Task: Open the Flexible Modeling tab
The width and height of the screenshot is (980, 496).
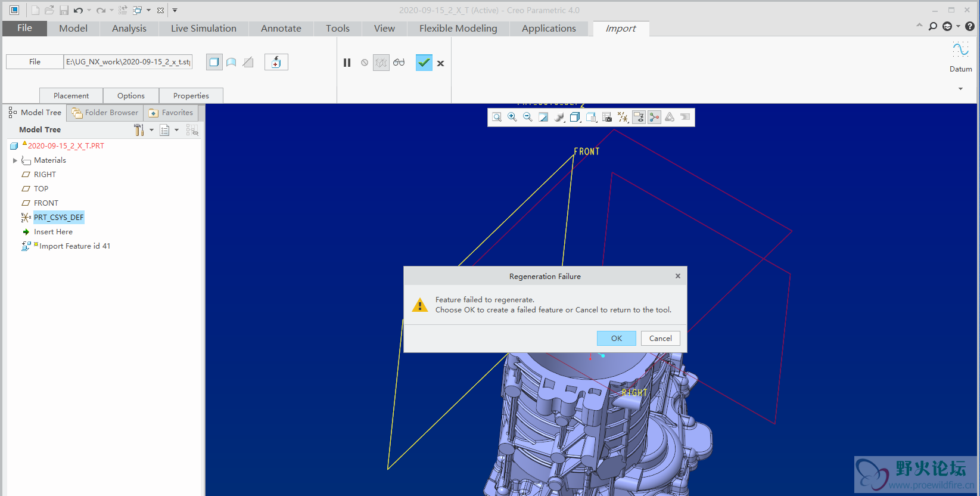Action: [x=458, y=28]
